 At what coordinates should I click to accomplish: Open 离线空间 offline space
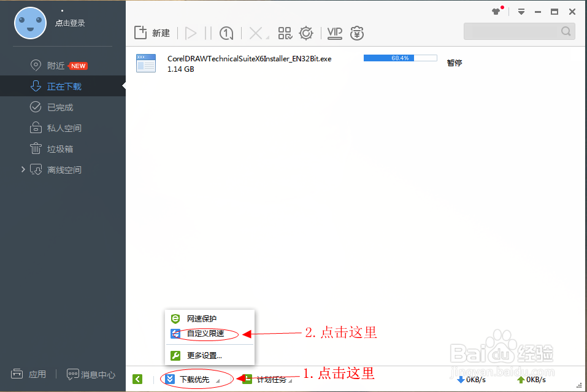coord(55,170)
